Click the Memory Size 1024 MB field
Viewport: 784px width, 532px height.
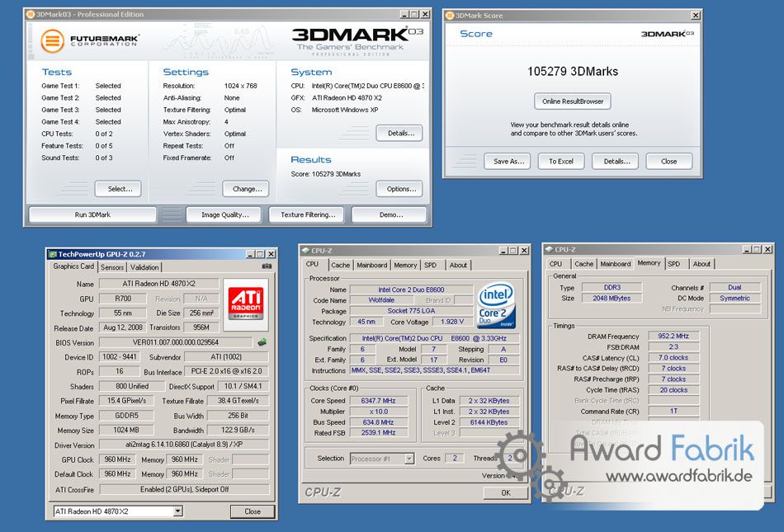point(126,430)
